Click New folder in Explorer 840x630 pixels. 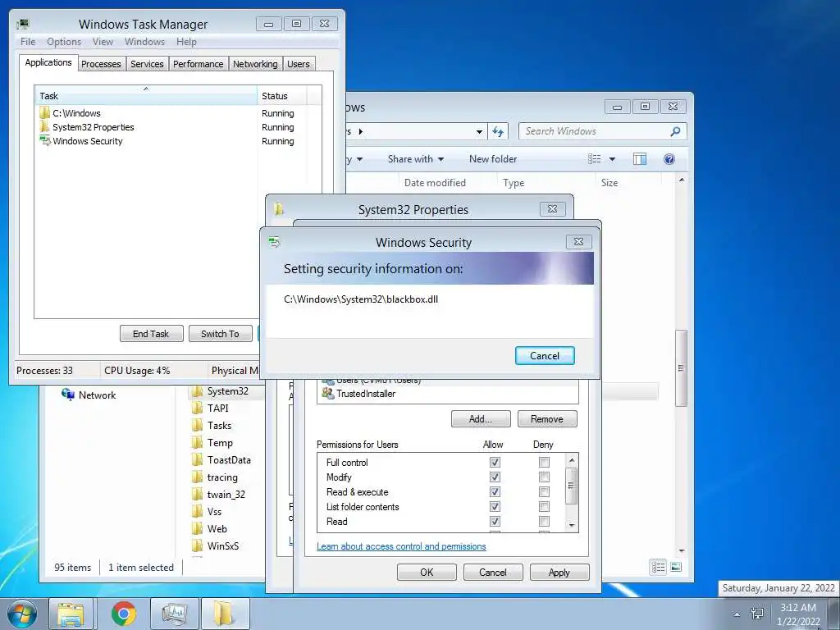coord(493,159)
